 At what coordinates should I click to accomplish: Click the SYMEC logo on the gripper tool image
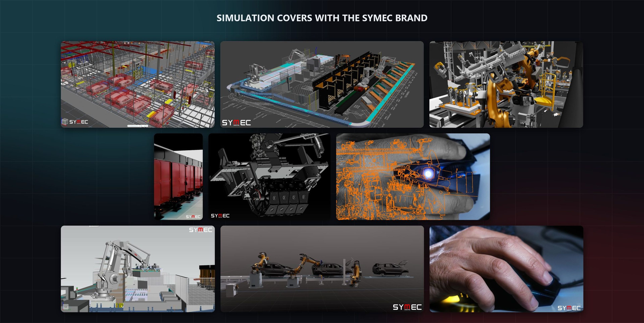(x=220, y=216)
